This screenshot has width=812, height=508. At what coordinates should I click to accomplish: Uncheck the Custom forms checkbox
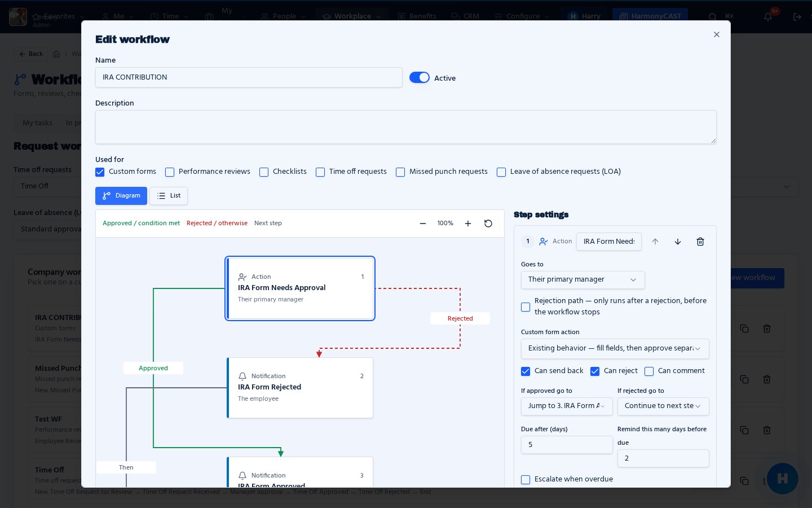100,172
